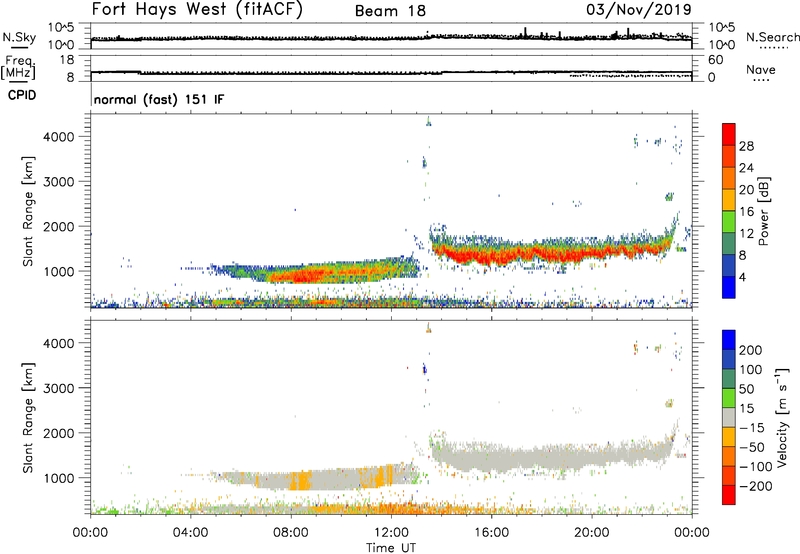The height and width of the screenshot is (554, 800).
Task: Click the "N.Sky" legend label
Action: coord(19,37)
